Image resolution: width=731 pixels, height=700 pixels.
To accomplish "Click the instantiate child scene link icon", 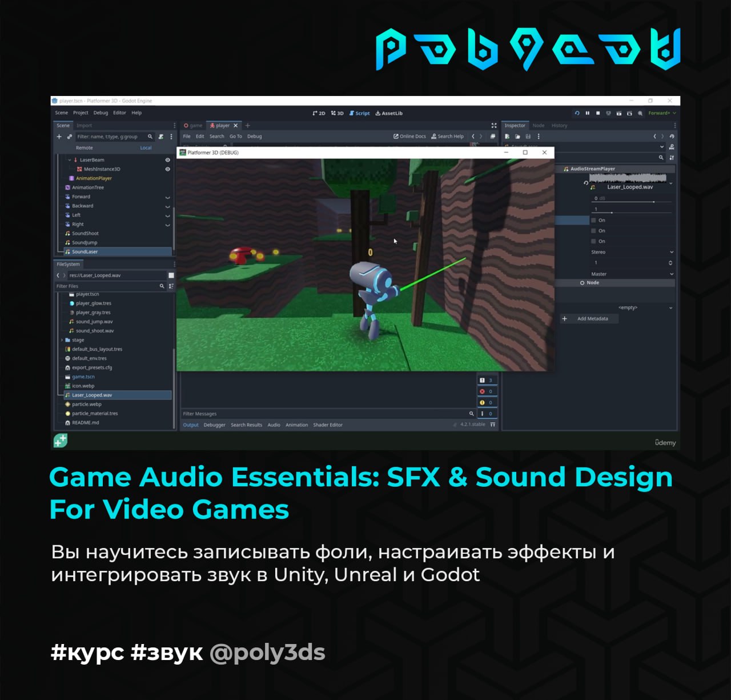I will (x=70, y=137).
